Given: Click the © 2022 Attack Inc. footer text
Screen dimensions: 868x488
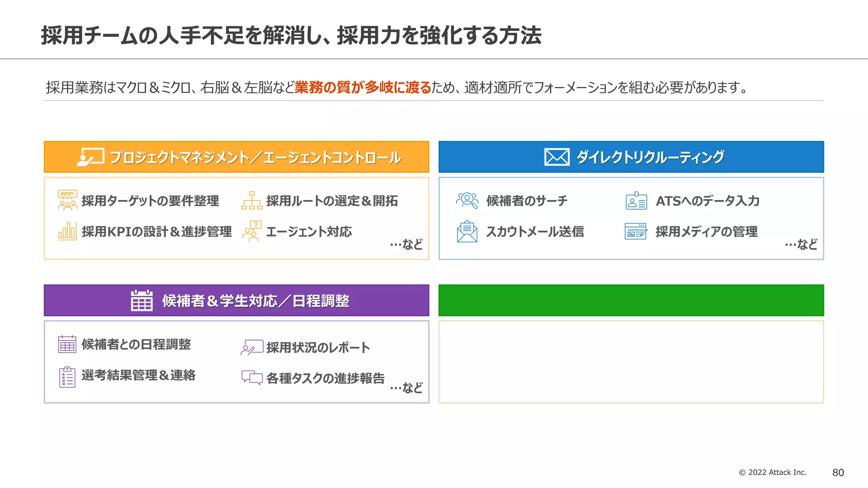Looking at the screenshot, I should click(x=773, y=472).
